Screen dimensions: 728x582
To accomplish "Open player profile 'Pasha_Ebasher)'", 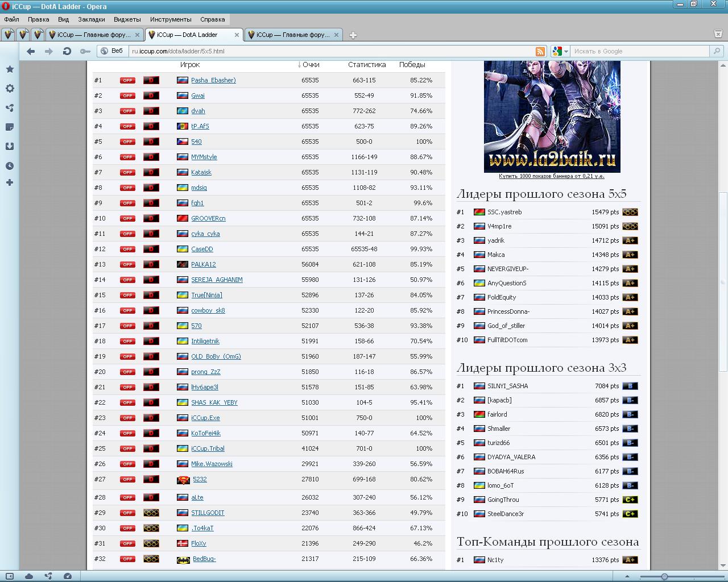I will [213, 80].
